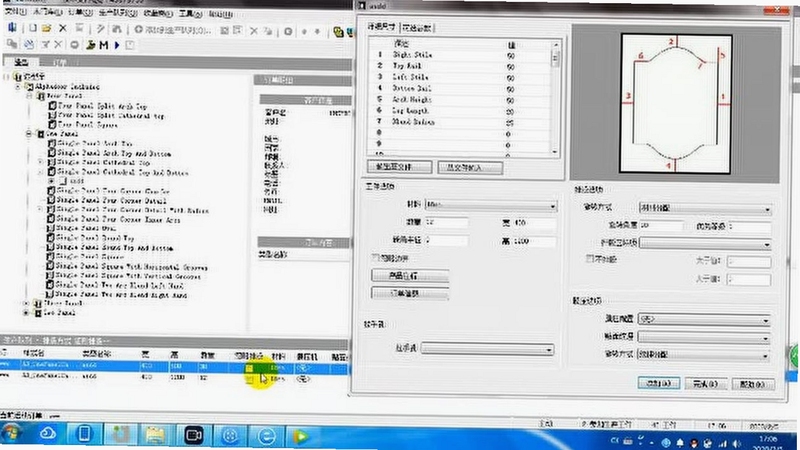Open the 帮助(H) menu
This screenshot has height=450, width=800.
[x=220, y=14]
